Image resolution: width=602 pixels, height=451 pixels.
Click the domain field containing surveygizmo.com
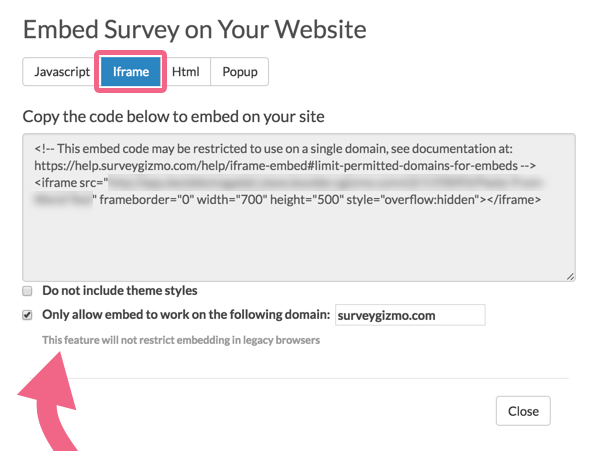tap(410, 315)
